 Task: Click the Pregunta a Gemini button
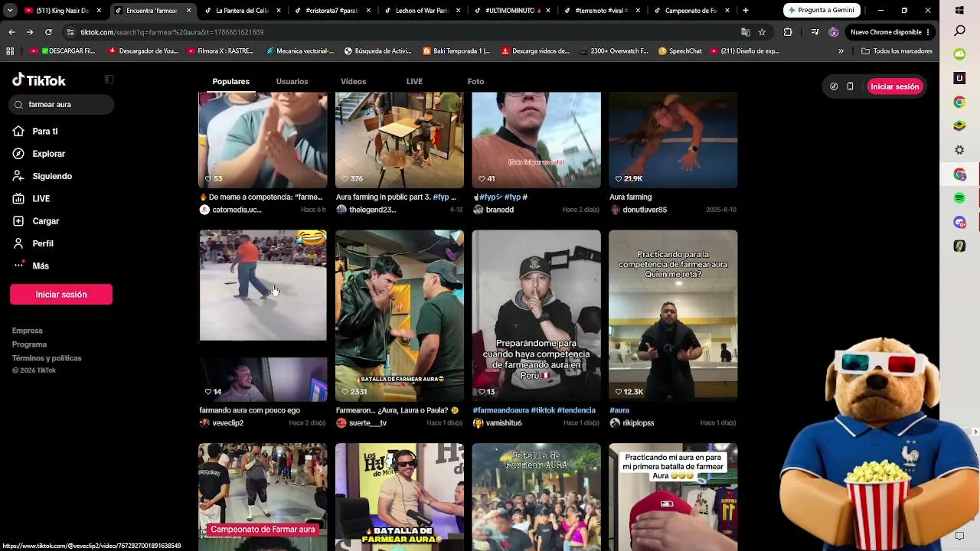(x=822, y=11)
